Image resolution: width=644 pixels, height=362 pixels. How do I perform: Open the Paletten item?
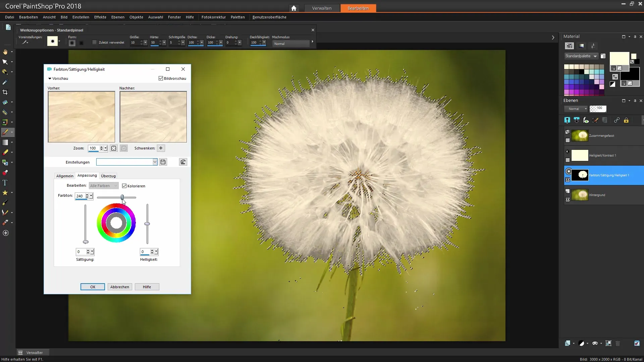pos(238,17)
